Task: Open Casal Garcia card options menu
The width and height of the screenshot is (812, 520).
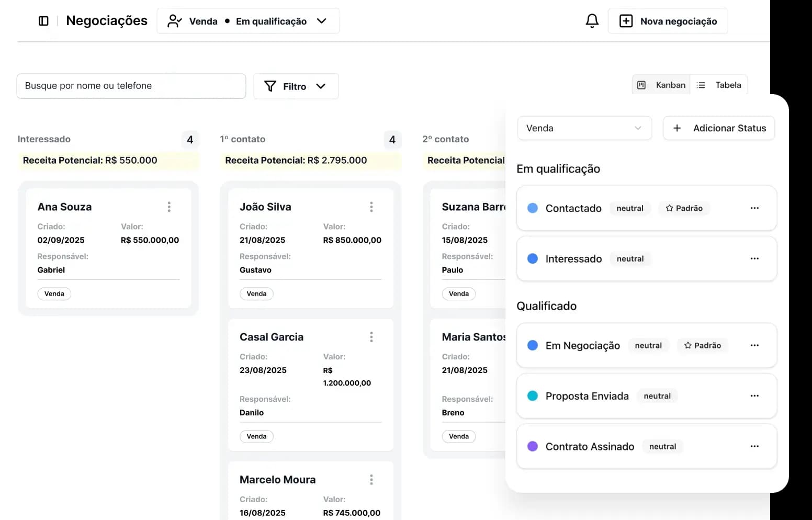Action: pyautogui.click(x=371, y=337)
